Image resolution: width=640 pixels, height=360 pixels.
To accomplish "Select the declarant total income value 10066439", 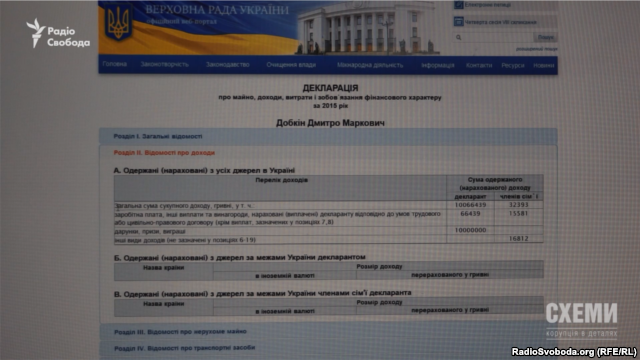I will pos(470,205).
